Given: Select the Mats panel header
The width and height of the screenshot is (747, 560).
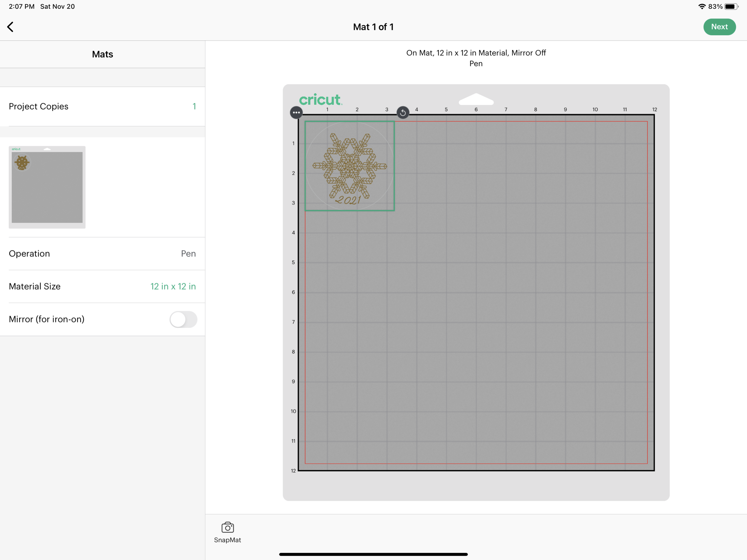Looking at the screenshot, I should (102, 54).
